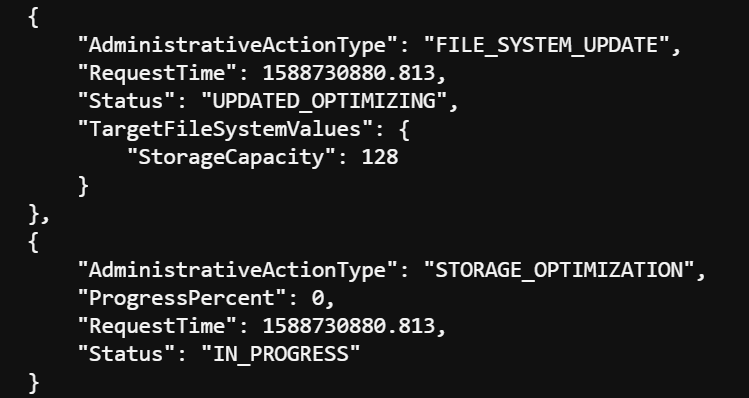
Task: Click the "FILE_SYSTEM_UPDATE" value
Action: coord(547,45)
